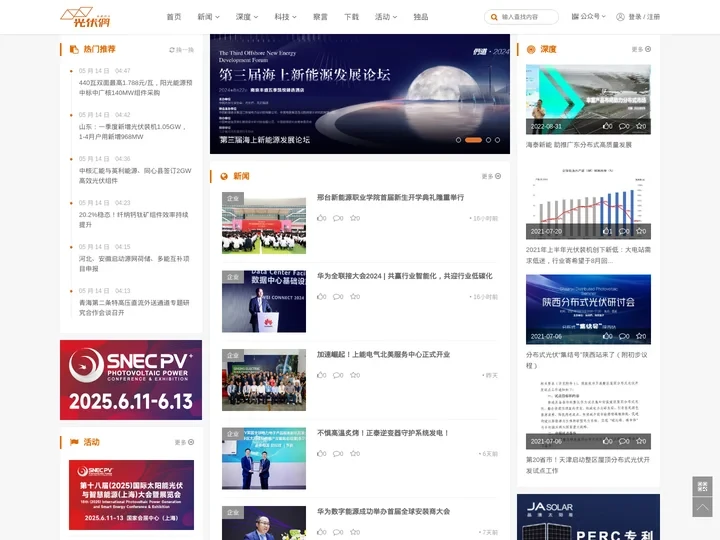This screenshot has width=720, height=540.
Task: Select the fourth carousel dot indicator
Action: pos(497,140)
